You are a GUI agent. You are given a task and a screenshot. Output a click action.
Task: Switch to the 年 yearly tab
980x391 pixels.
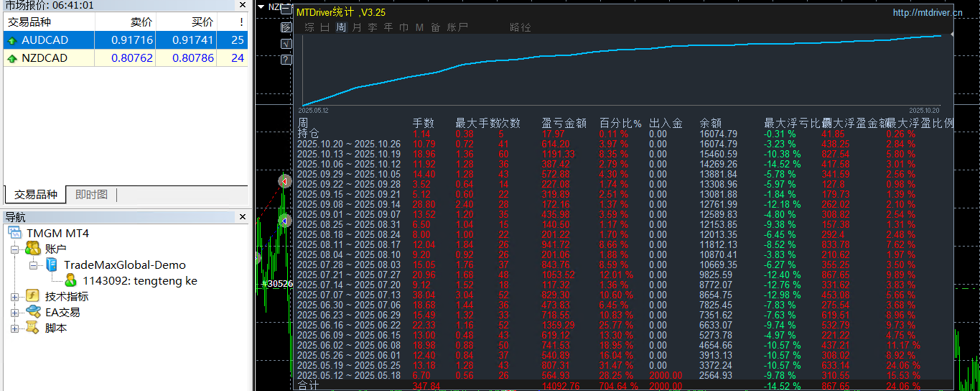click(388, 27)
